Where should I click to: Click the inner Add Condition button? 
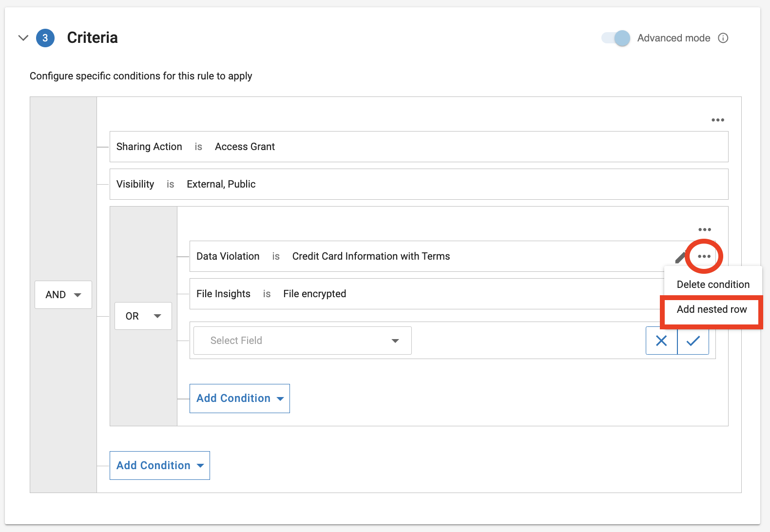[239, 399]
